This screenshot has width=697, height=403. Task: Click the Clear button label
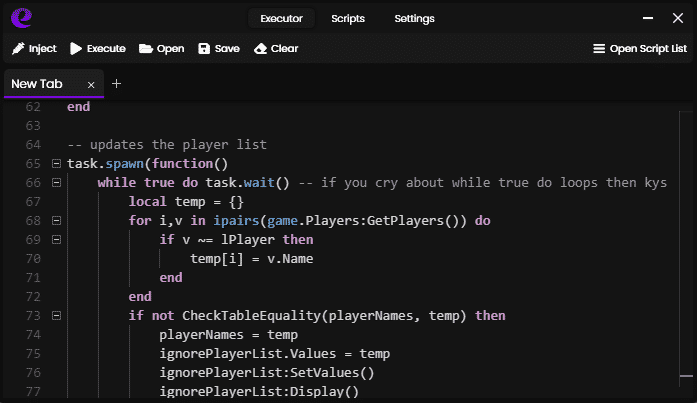(284, 48)
